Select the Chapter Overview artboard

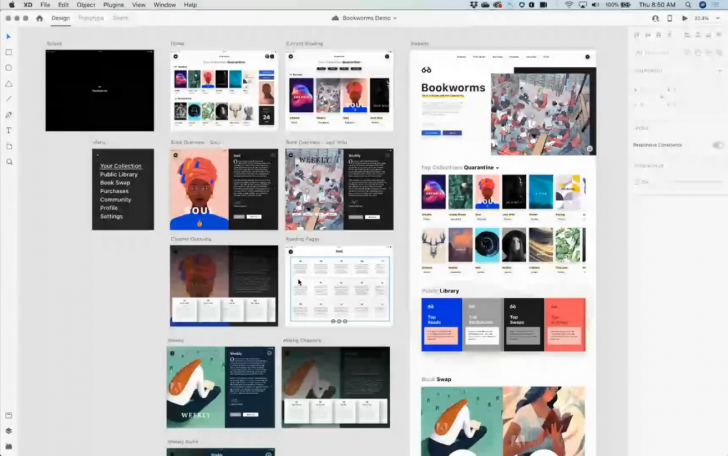point(224,286)
